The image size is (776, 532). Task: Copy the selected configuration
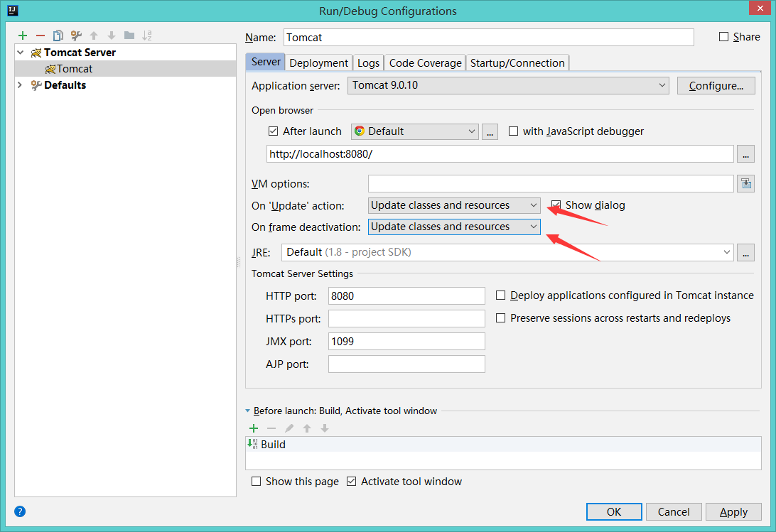coord(58,35)
